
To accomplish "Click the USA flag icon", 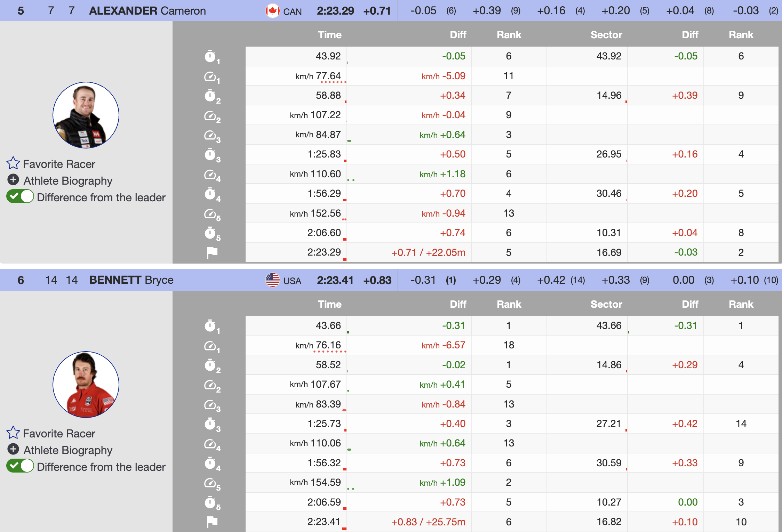I will coord(272,280).
